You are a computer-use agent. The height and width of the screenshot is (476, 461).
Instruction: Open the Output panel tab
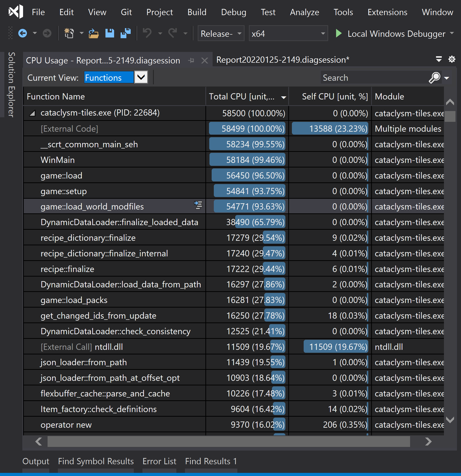tap(36, 461)
